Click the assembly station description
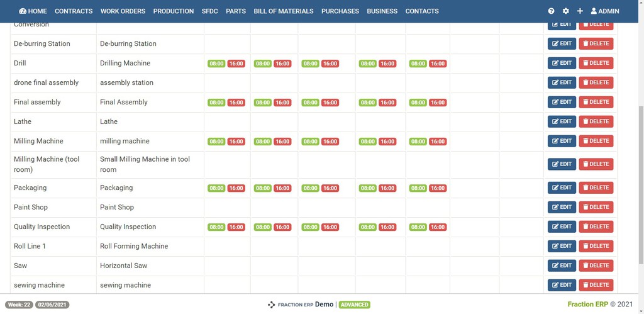The image size is (644, 314). pos(126,82)
